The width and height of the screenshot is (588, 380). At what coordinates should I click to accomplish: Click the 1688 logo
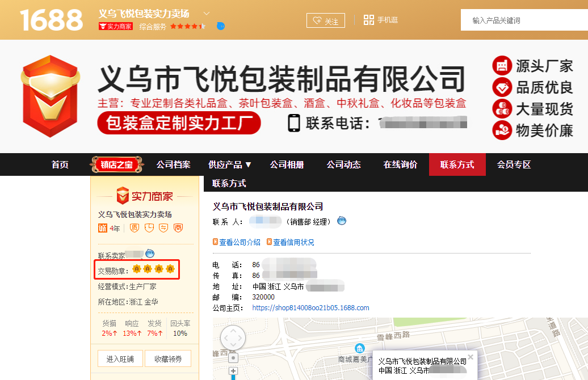[52, 20]
